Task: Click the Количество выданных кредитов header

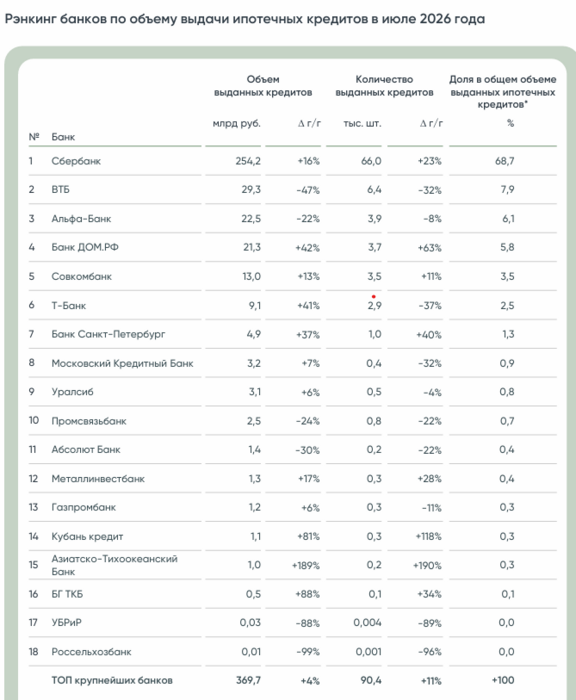Action: pyautogui.click(x=384, y=86)
